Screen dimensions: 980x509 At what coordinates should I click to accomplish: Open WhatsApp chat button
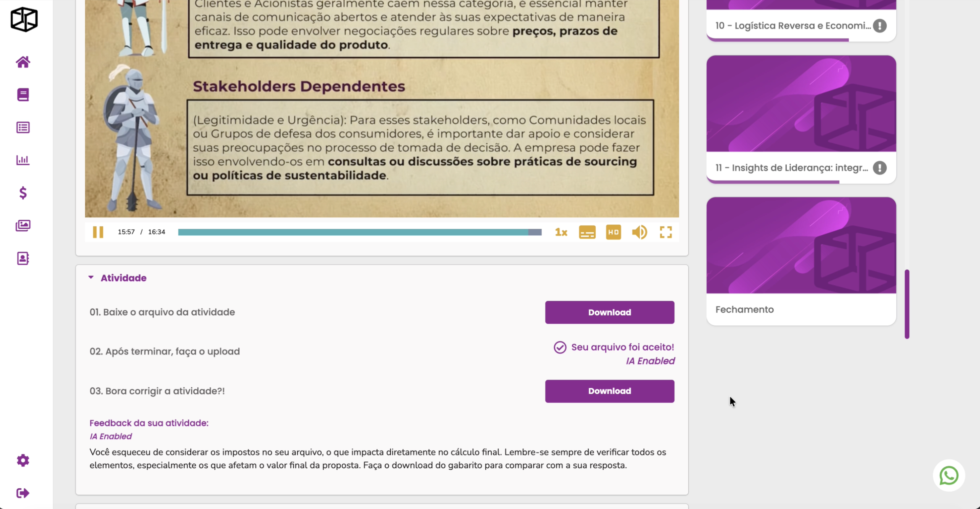(948, 476)
